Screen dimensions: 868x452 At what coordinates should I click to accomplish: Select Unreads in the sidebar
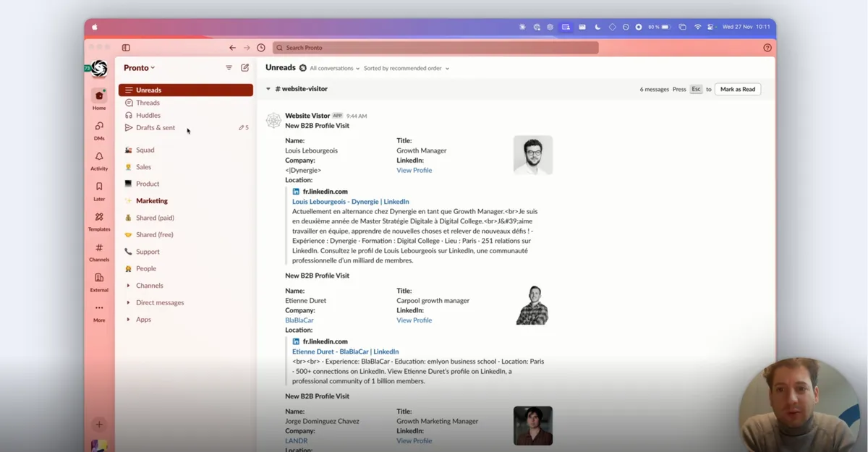pos(186,90)
